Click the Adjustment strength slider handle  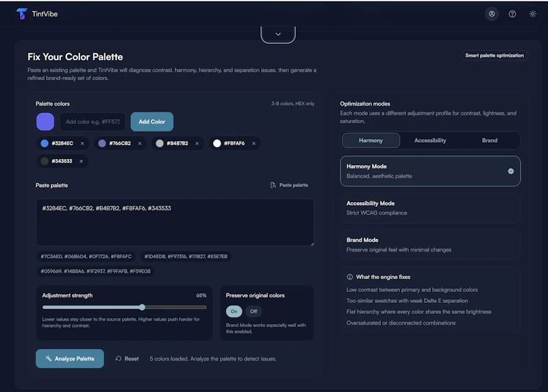[142, 307]
